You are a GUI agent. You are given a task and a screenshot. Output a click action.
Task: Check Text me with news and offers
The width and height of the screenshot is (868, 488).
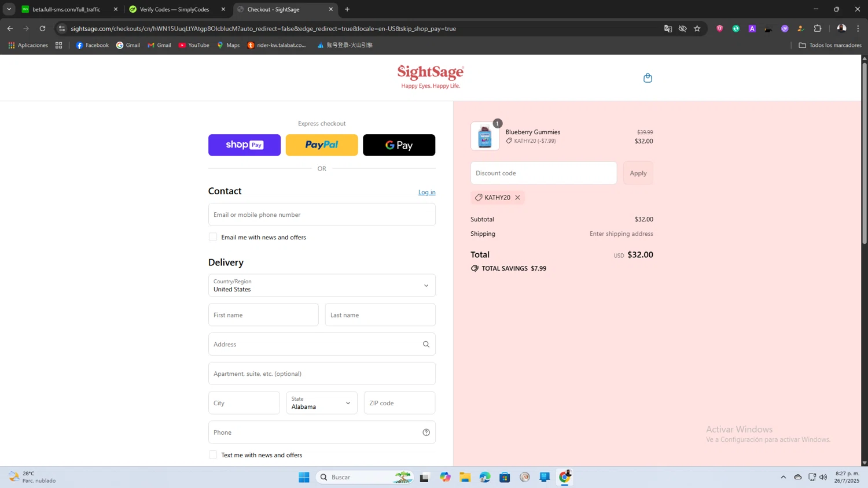(213, 455)
